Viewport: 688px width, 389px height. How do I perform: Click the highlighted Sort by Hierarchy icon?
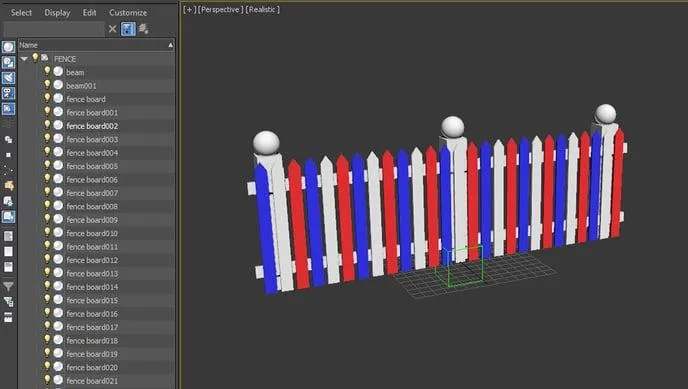click(128, 29)
